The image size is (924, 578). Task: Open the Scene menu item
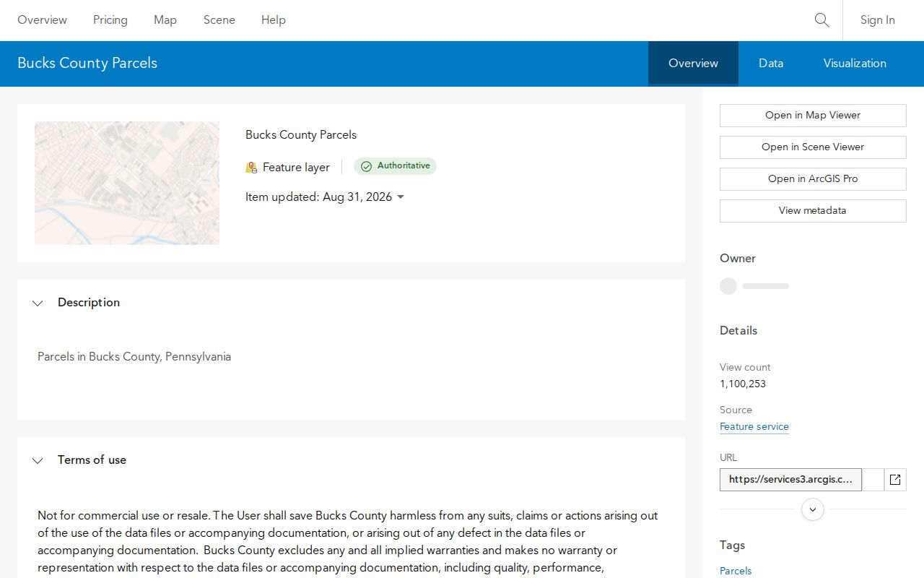click(x=219, y=20)
